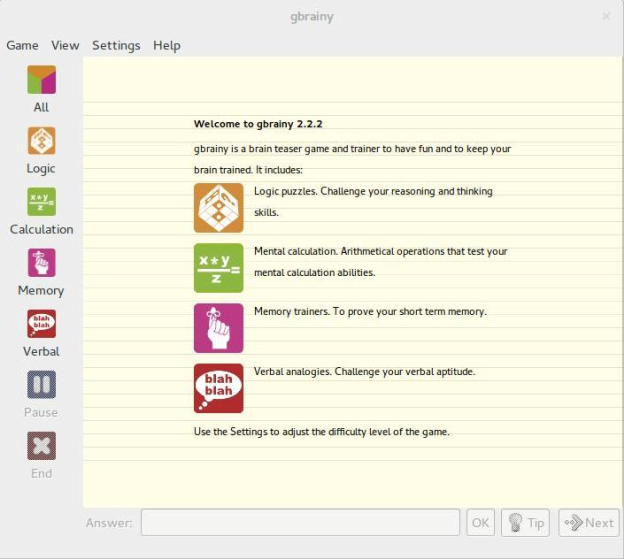
Task: Focus the Answer text field
Action: (300, 522)
